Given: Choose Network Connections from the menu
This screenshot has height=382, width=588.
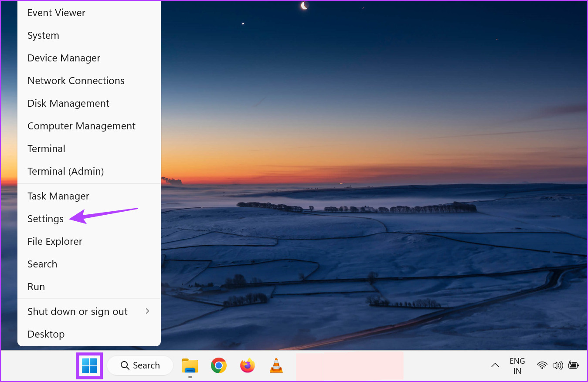Looking at the screenshot, I should click(x=89, y=81).
